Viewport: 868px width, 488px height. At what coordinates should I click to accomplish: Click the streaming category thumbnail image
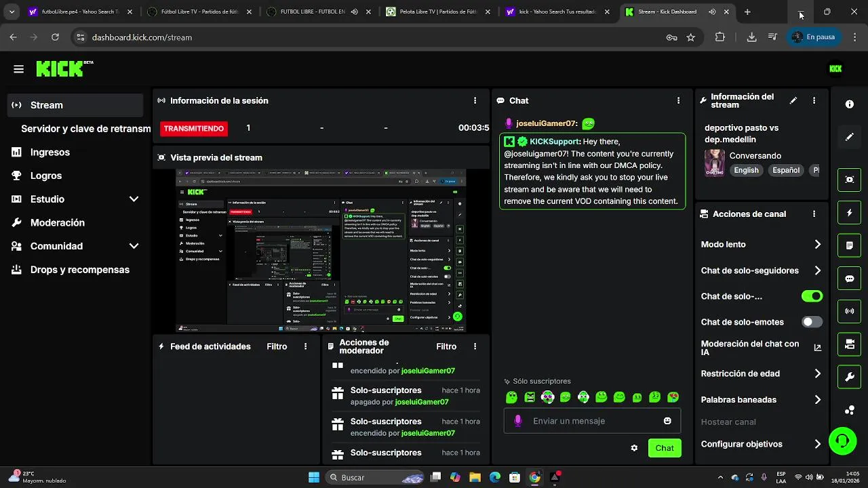point(714,163)
